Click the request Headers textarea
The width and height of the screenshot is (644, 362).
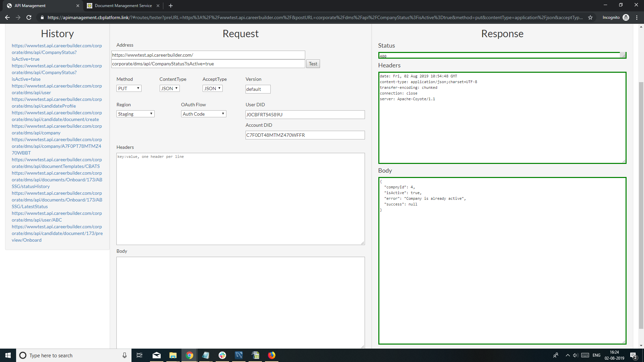click(x=240, y=199)
